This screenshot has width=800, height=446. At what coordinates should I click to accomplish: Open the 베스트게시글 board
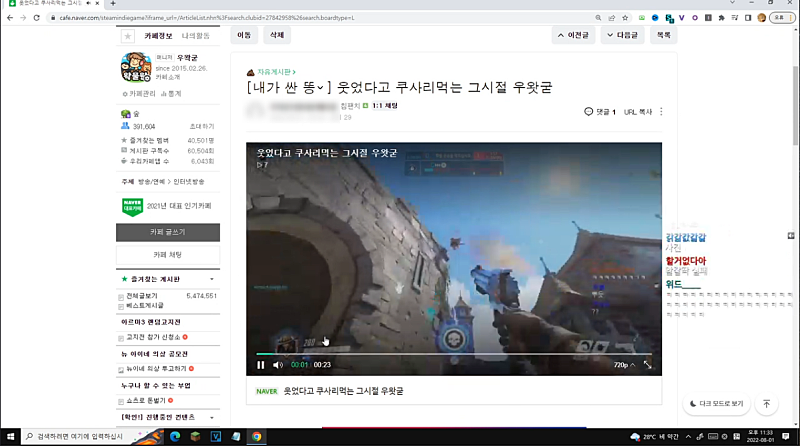click(145, 306)
